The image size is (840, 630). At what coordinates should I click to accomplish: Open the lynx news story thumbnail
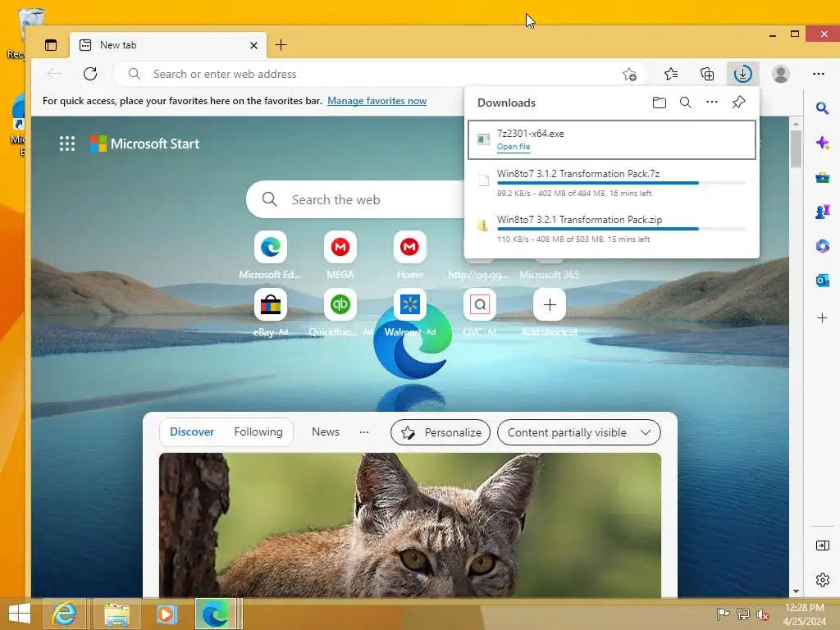(410, 525)
